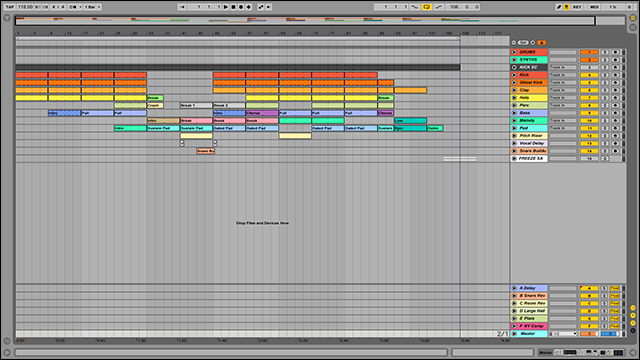This screenshot has height=360, width=640.
Task: Open the Clap track's Track In dropdown
Action: [x=563, y=90]
